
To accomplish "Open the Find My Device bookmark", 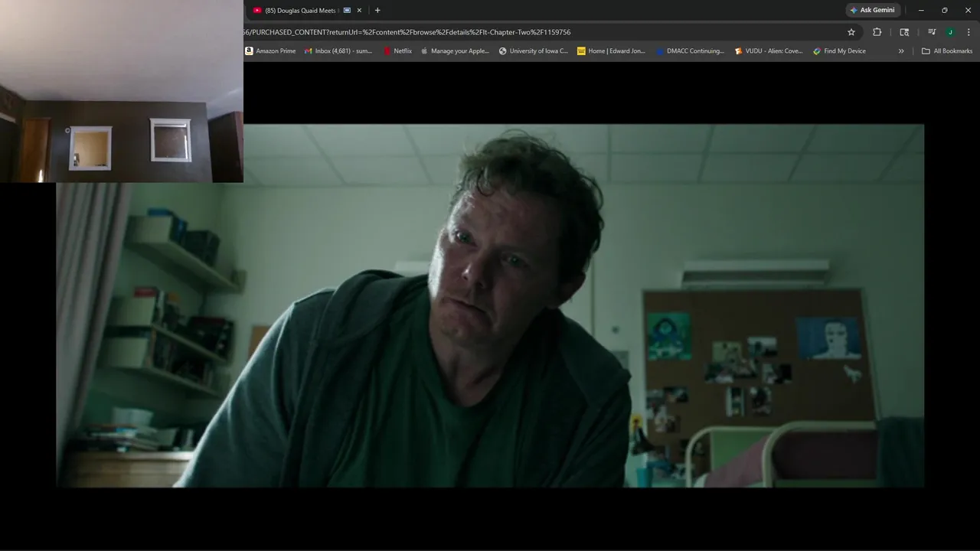I will tap(839, 51).
